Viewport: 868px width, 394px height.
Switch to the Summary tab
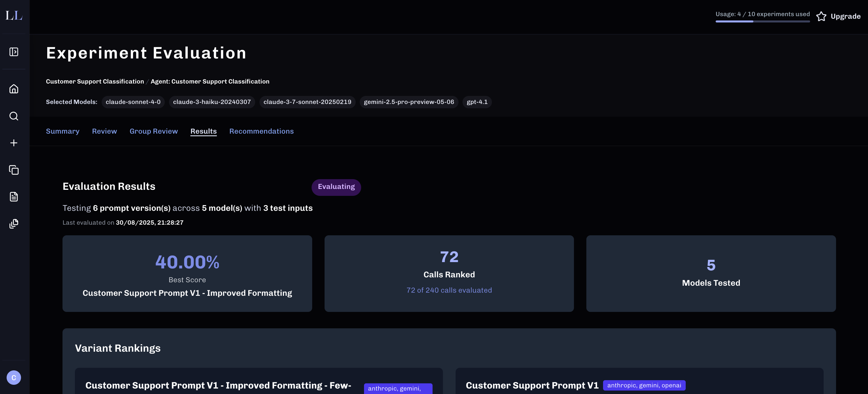pos(63,131)
